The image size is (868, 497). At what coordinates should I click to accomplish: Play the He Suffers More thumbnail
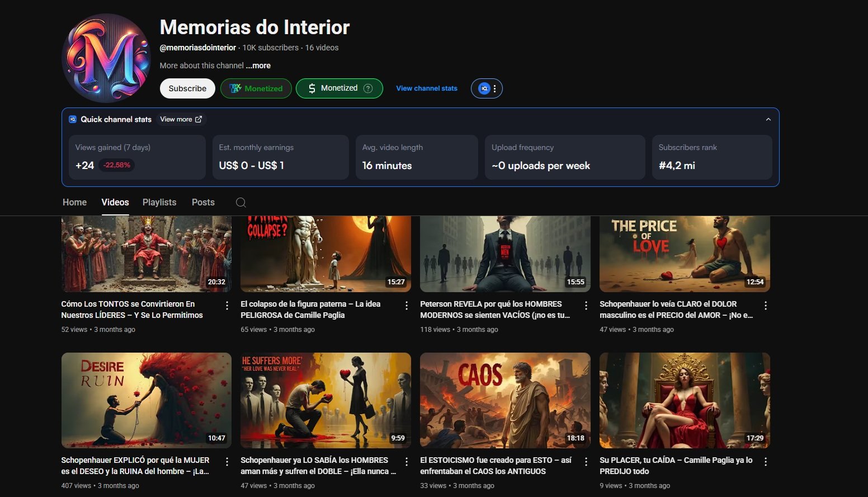point(325,400)
